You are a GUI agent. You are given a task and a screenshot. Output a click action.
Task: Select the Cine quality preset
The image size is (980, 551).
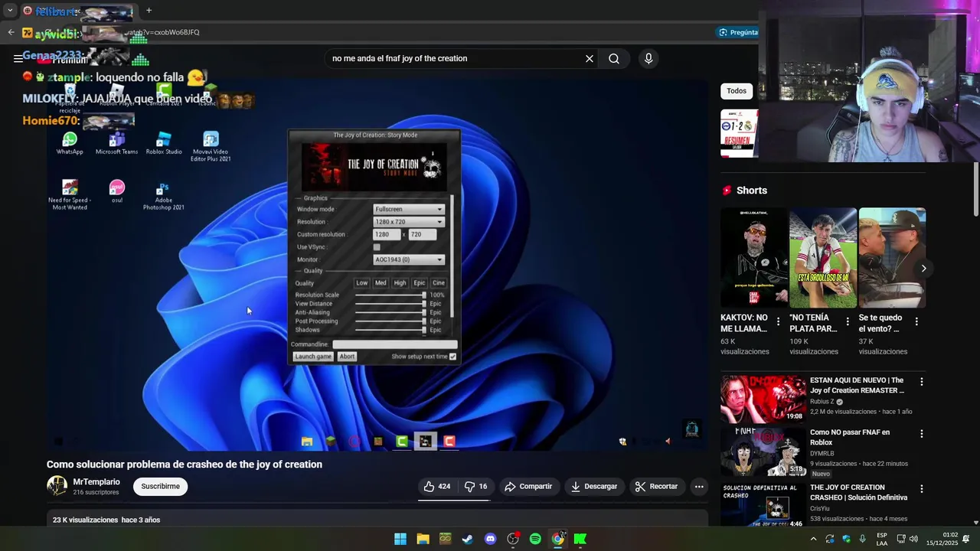click(439, 283)
